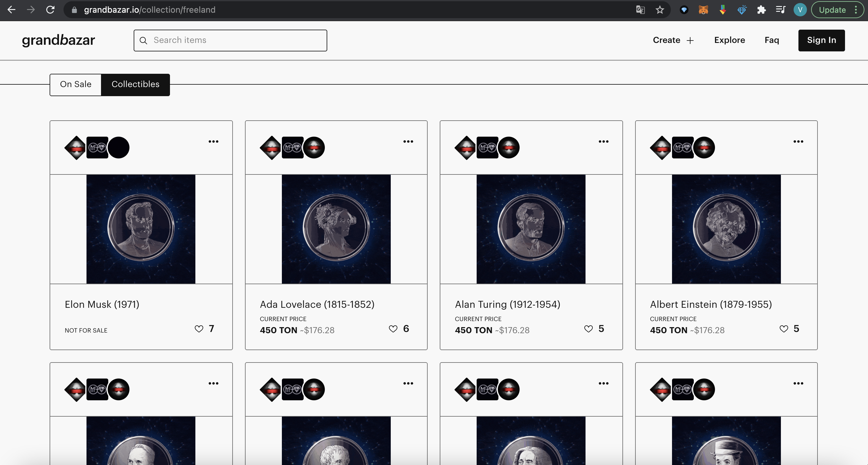868x465 pixels.
Task: Open the Create menu
Action: pyautogui.click(x=673, y=40)
